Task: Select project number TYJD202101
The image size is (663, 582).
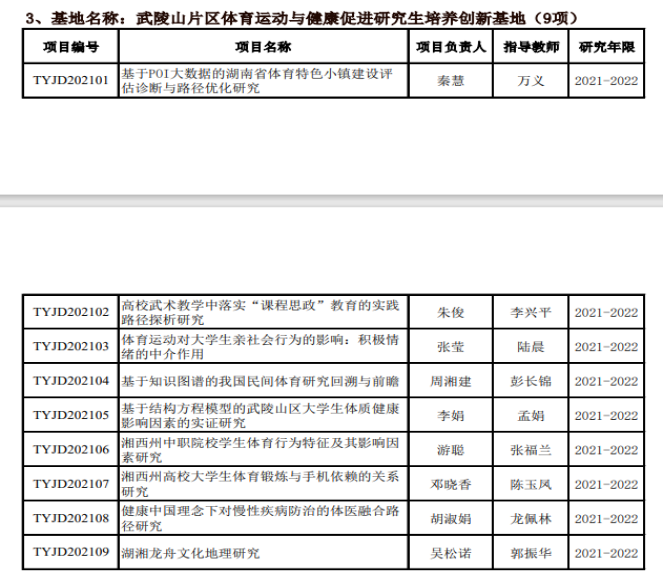Action: point(71,80)
